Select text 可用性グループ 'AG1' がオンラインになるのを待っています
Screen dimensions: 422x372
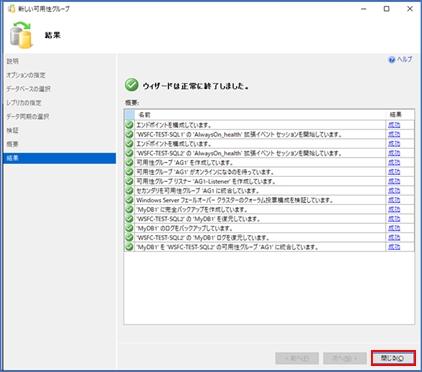pos(205,172)
